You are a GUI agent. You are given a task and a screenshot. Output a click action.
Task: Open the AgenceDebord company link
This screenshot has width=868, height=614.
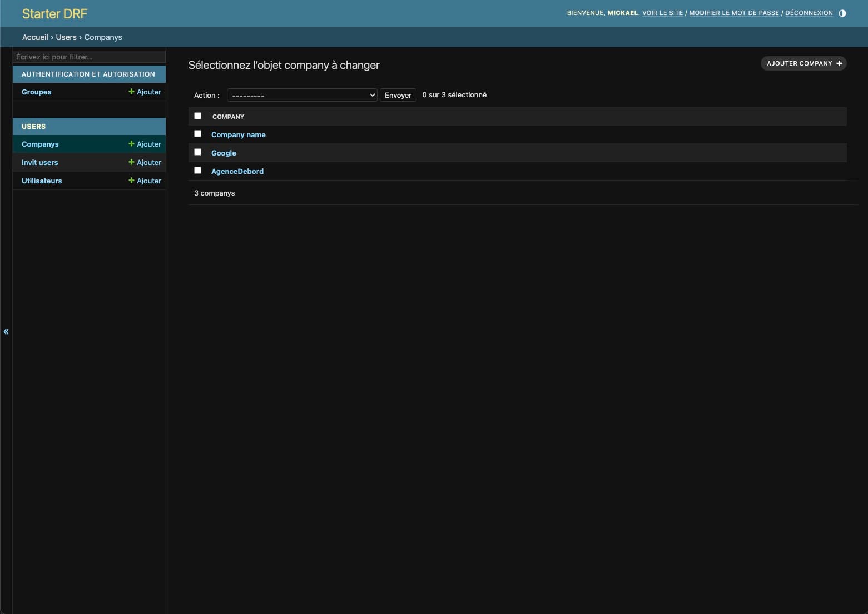(x=237, y=171)
